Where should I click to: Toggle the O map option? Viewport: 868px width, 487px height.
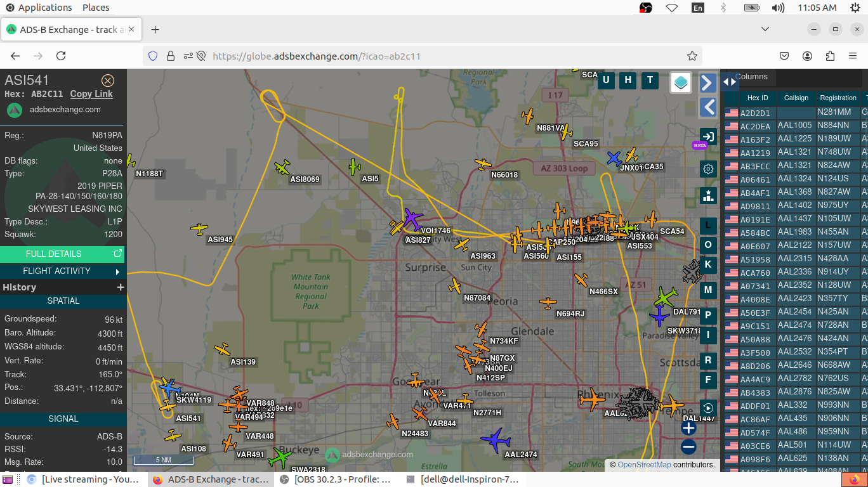coord(708,245)
